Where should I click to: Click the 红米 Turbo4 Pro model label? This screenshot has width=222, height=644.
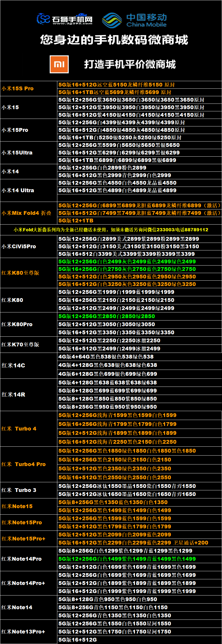click(24, 464)
